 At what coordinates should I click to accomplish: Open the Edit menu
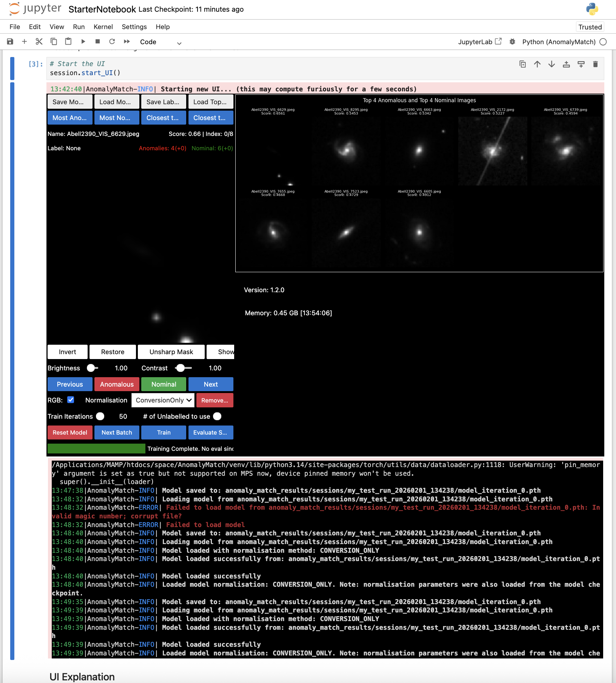click(35, 27)
